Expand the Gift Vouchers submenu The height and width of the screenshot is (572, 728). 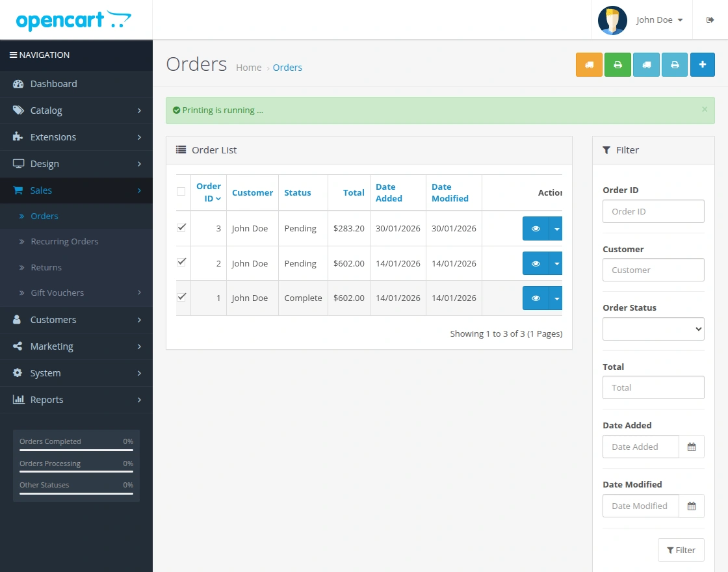76,293
